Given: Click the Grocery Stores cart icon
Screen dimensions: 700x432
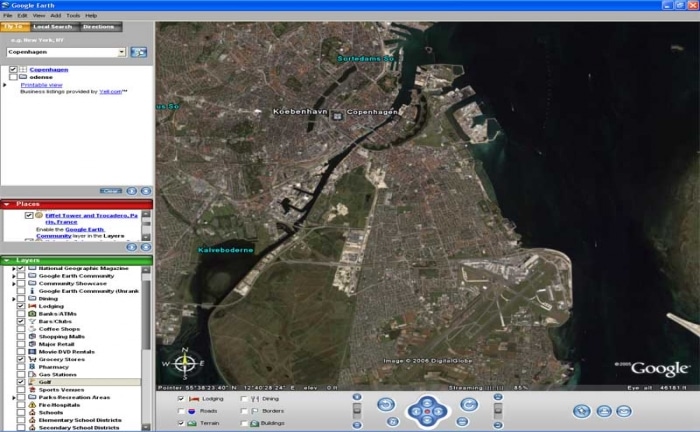Looking at the screenshot, I should pos(33,358).
